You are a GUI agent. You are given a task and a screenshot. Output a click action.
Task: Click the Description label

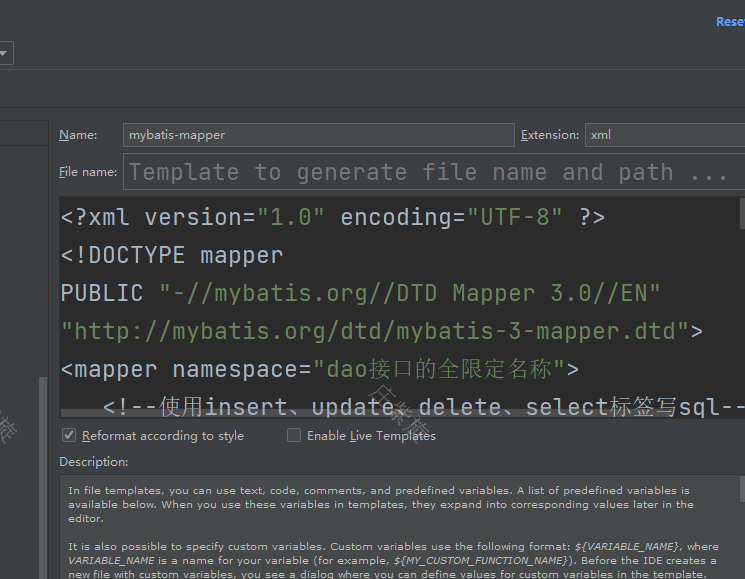(x=94, y=462)
